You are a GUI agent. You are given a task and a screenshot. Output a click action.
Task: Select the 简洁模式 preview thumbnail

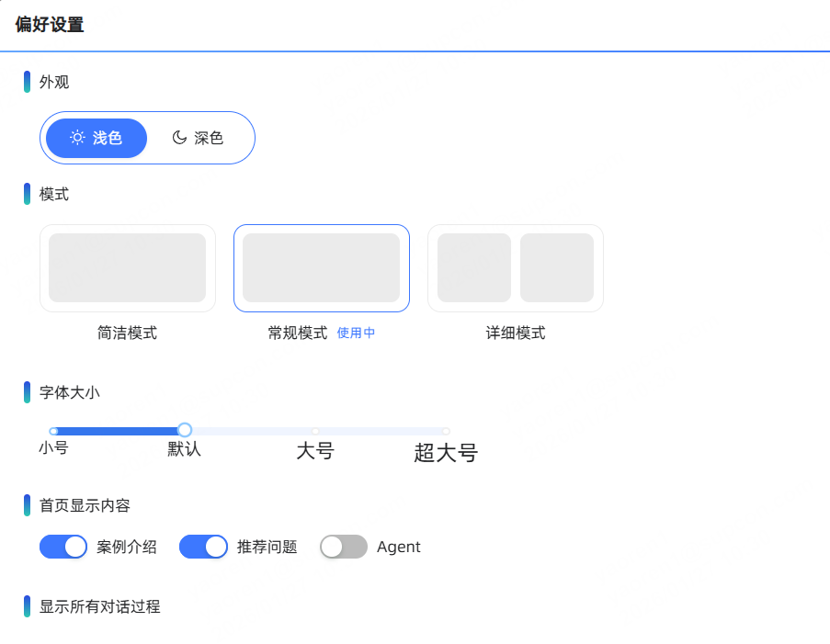coord(127,267)
